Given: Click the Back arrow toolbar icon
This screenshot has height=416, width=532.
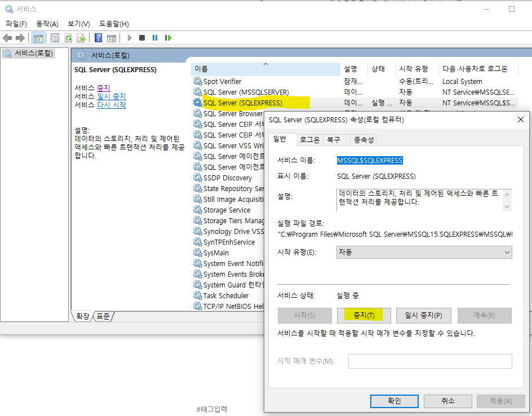Looking at the screenshot, I should 7,38.
